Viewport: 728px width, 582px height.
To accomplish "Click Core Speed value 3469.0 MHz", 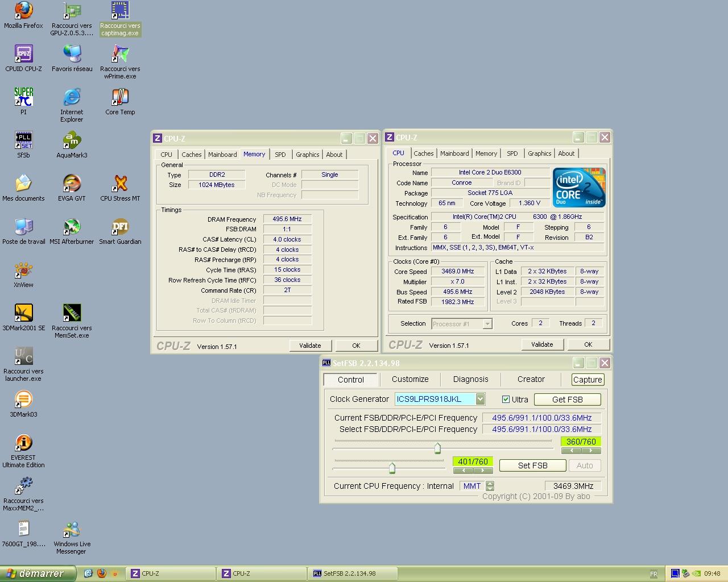I will coord(458,272).
